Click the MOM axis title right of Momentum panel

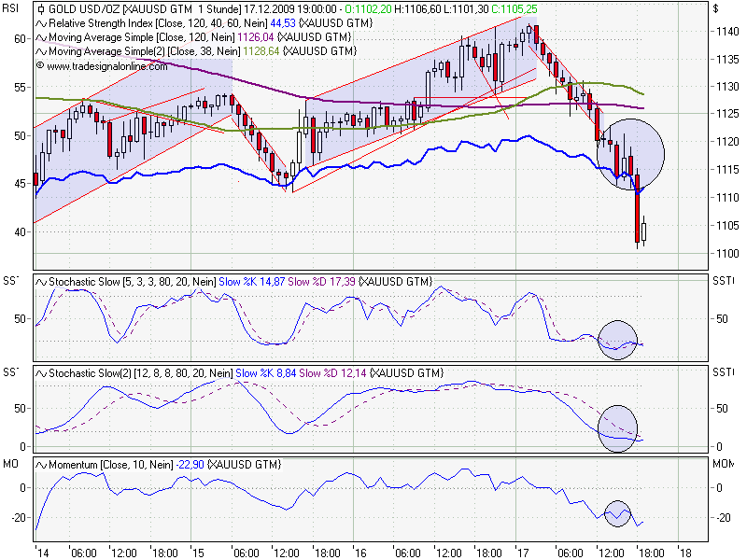click(723, 464)
